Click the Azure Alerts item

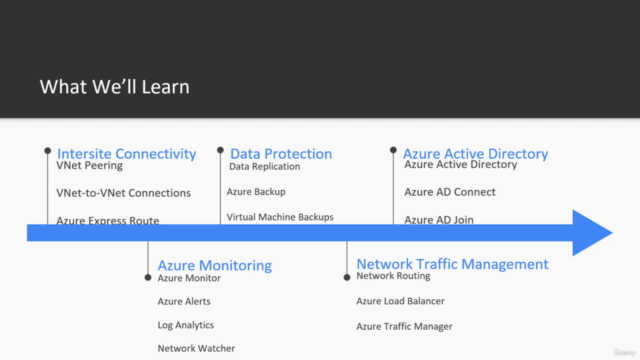pyautogui.click(x=184, y=301)
